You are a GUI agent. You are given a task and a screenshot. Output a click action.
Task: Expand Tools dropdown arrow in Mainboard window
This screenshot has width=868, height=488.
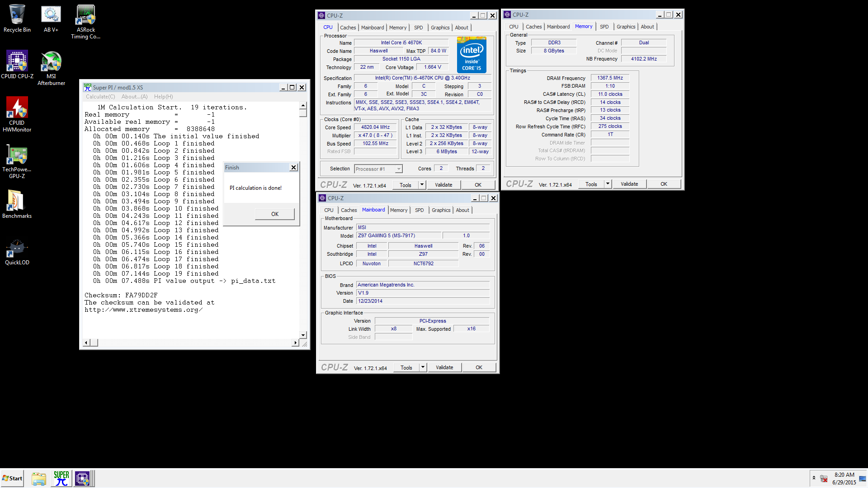click(x=423, y=367)
